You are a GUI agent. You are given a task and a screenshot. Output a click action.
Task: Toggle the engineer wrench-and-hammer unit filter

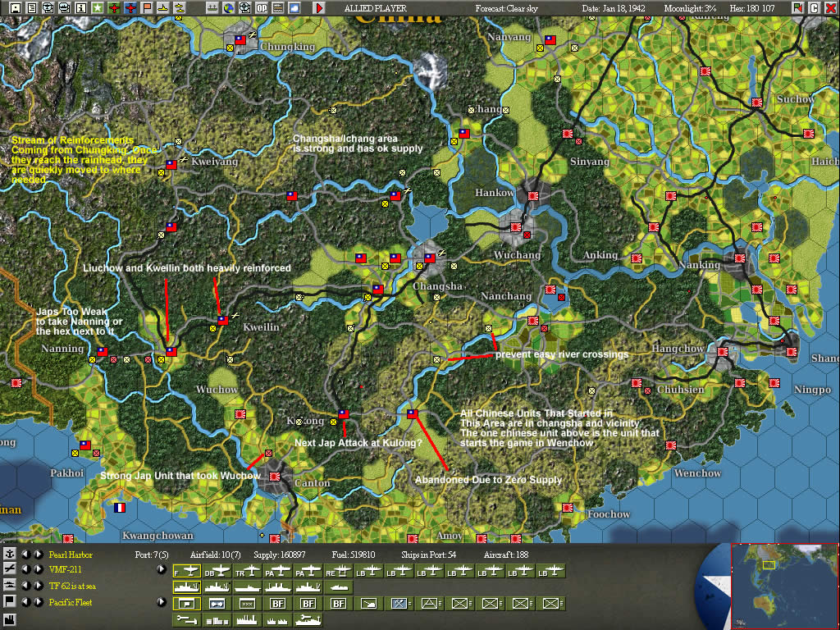tap(399, 604)
